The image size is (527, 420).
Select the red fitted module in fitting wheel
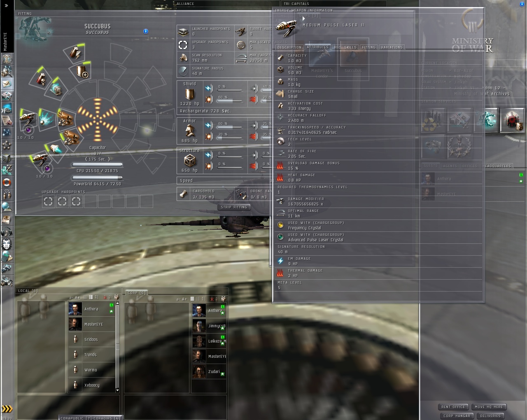[x=41, y=79]
